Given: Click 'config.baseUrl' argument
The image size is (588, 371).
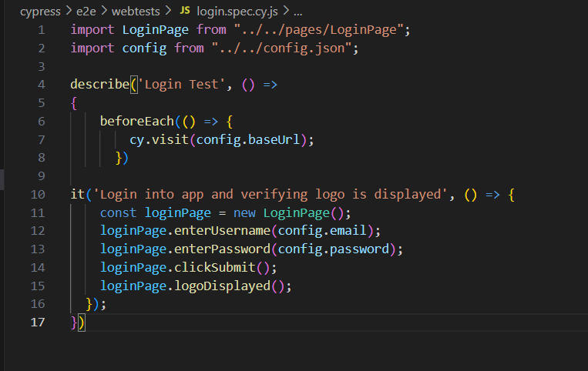Looking at the screenshot, I should click(248, 139).
